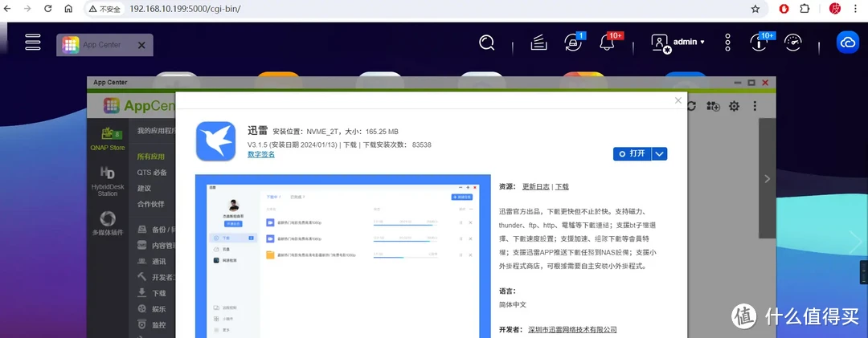
Task: Open the event notifications bell
Action: click(608, 42)
